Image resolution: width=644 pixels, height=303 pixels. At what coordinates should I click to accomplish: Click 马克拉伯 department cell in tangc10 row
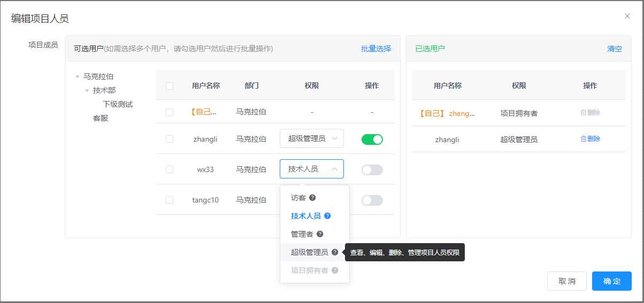coord(251,200)
